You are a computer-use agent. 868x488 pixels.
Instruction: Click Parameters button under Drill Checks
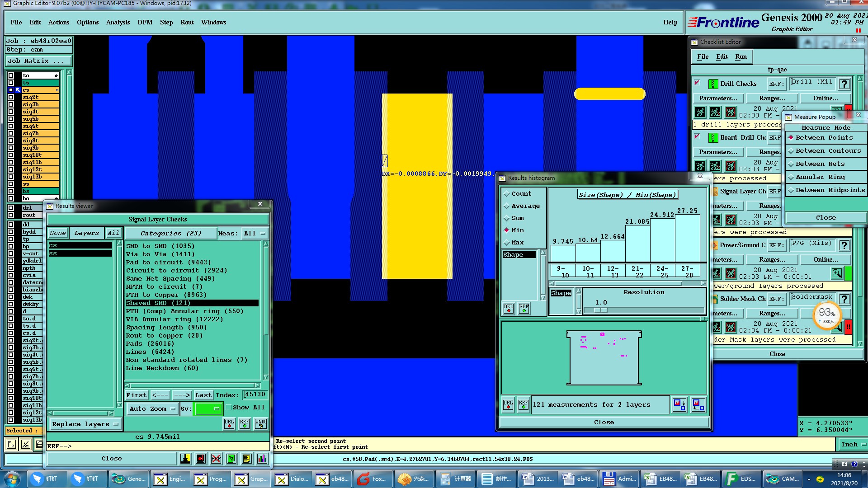718,99
